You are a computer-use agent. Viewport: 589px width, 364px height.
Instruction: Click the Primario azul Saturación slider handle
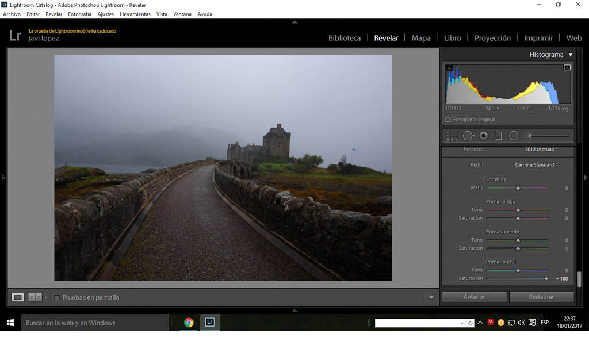click(x=546, y=278)
